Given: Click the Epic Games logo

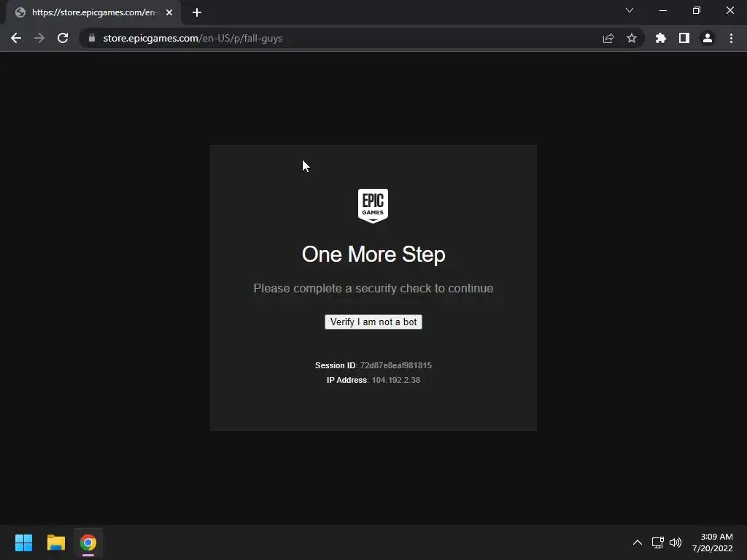Looking at the screenshot, I should tap(373, 206).
